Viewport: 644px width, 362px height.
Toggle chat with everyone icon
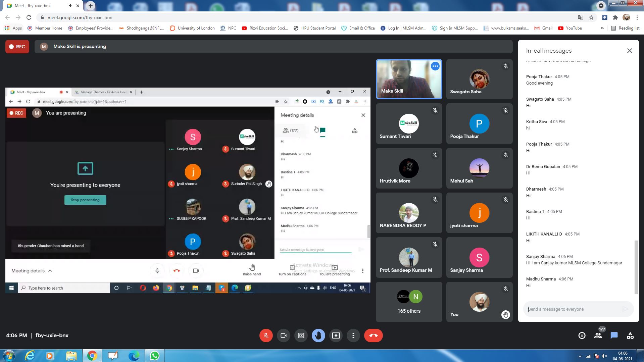point(614,335)
